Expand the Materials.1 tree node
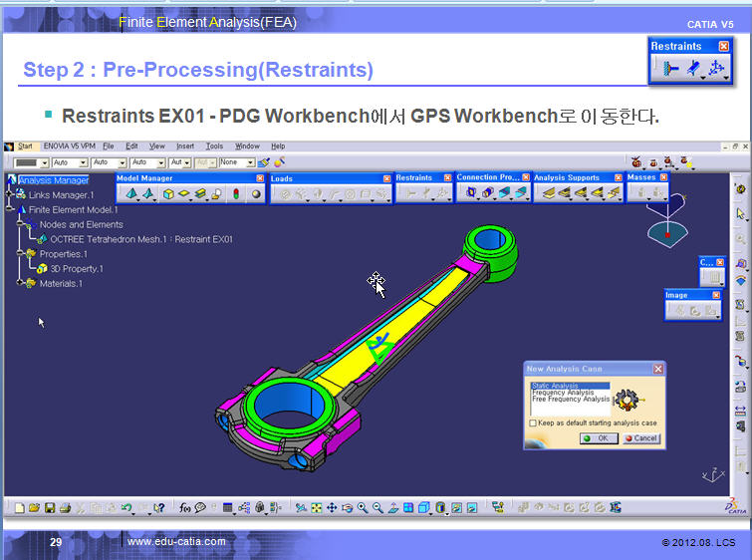The image size is (752, 560). coord(21,284)
